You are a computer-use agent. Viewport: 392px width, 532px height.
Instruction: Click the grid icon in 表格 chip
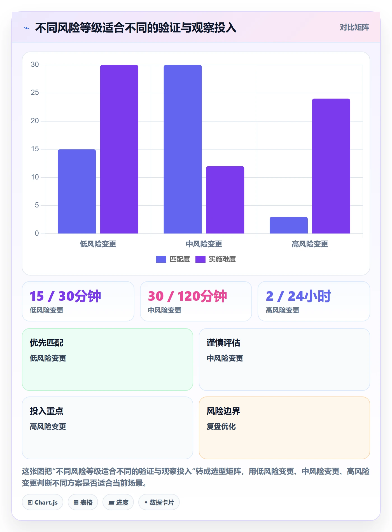76,503
